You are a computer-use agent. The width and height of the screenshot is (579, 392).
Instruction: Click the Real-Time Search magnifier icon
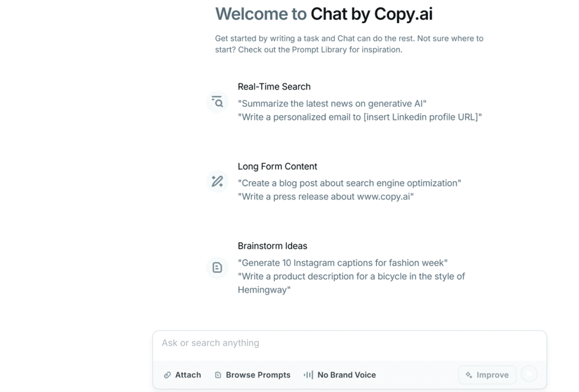click(217, 102)
